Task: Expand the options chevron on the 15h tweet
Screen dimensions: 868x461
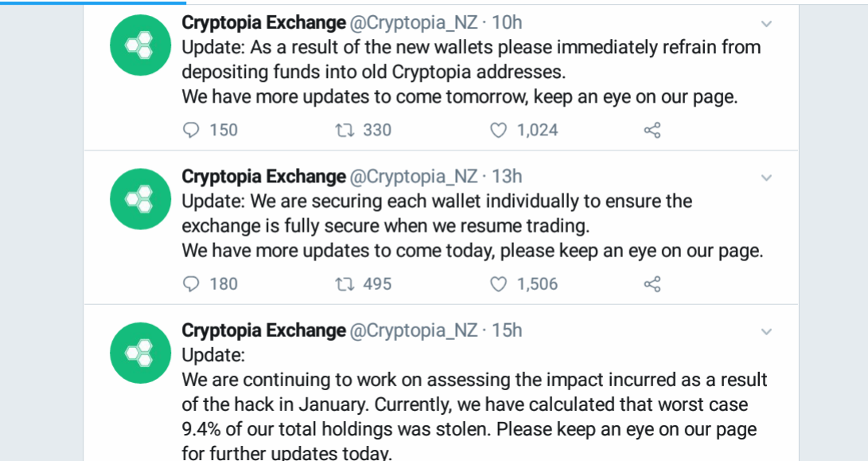Action: click(x=766, y=331)
